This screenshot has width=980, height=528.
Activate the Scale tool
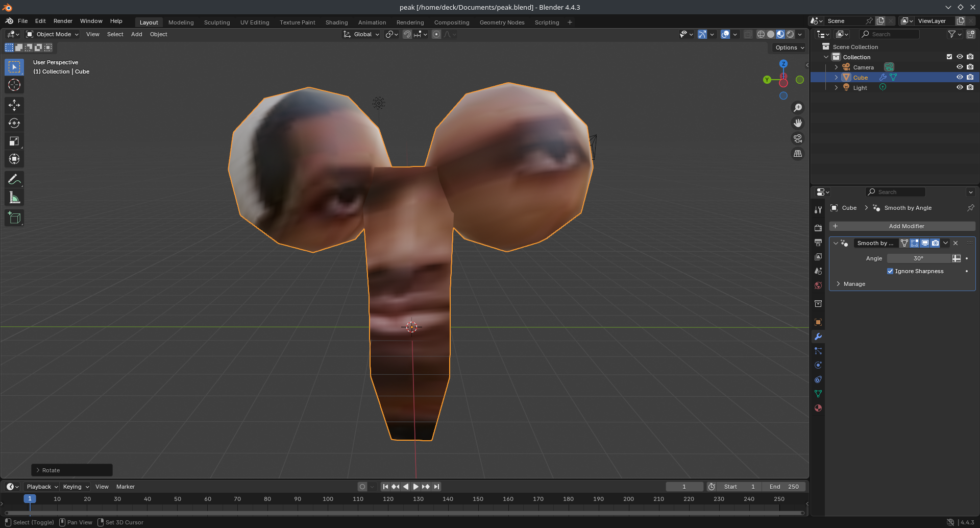(14, 141)
